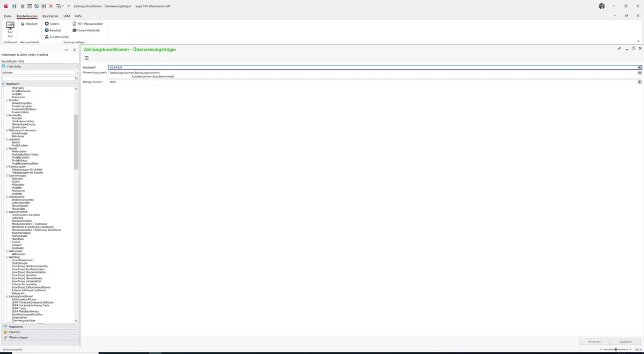Collapse the Webshop tree node
Viewport: 644px width, 354px height.
(x=7, y=257)
